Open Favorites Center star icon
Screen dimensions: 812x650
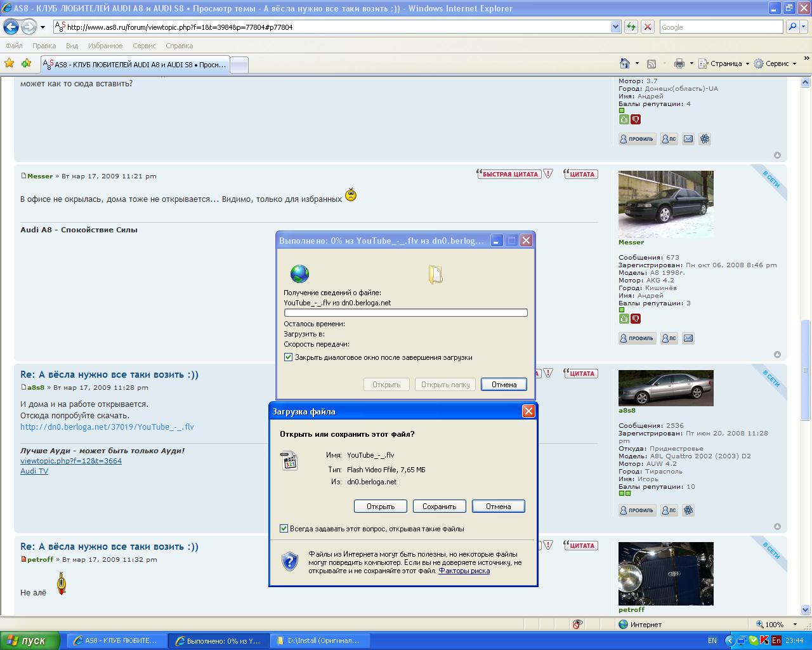[9, 63]
